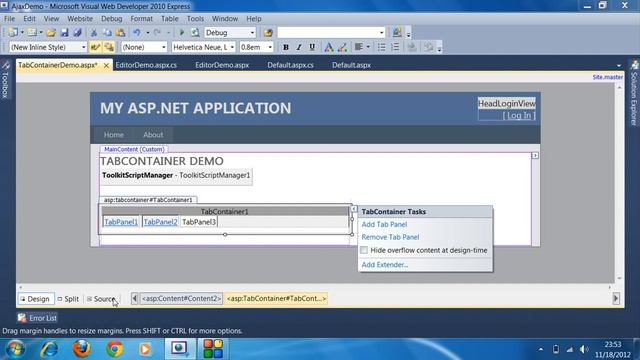Click the Save All icon
Image resolution: width=640 pixels, height=360 pixels.
pos(77,33)
